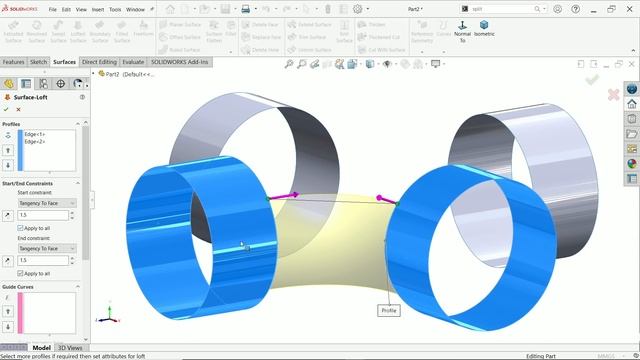The image size is (640, 360).
Task: Collapse Start/End Constraints section
Action: (78, 183)
